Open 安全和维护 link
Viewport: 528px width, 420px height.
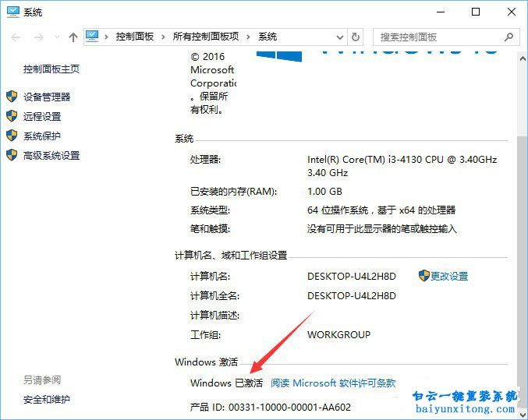coord(47,400)
